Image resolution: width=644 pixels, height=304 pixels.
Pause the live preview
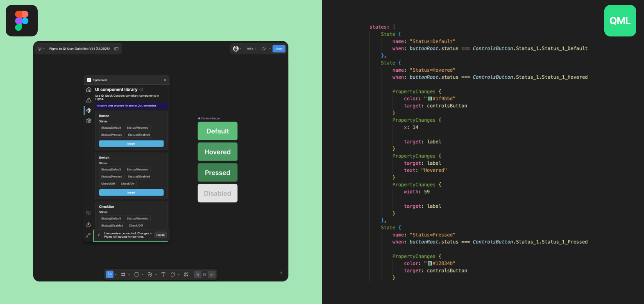[161, 235]
